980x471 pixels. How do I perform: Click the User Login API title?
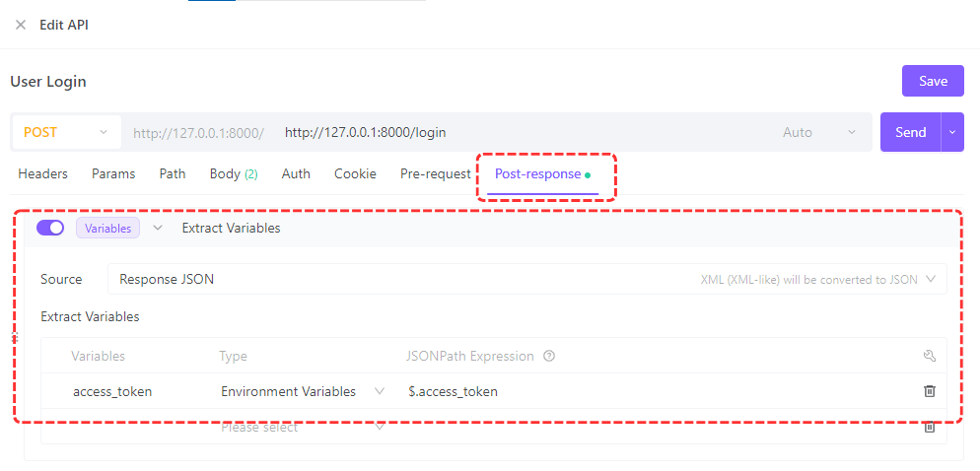point(48,81)
